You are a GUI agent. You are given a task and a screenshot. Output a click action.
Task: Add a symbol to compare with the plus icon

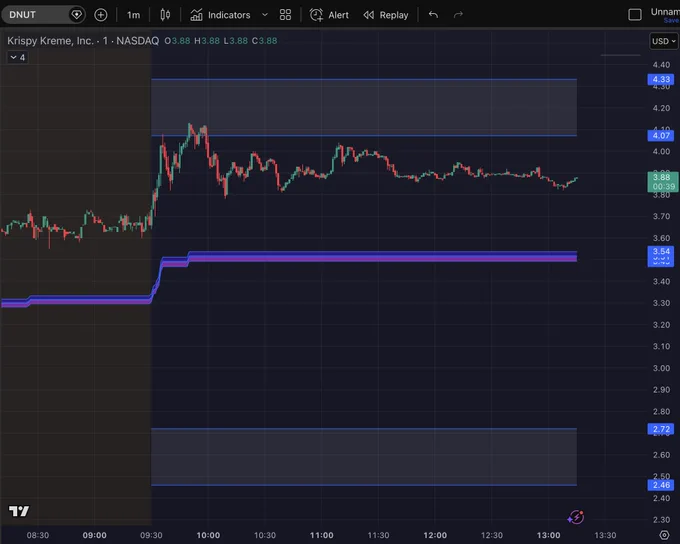pos(101,15)
